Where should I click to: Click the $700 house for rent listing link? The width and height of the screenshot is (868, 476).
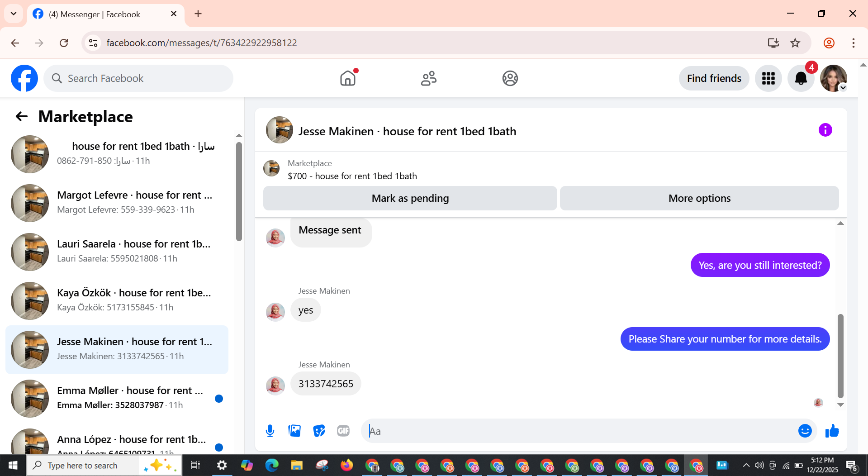point(352,176)
